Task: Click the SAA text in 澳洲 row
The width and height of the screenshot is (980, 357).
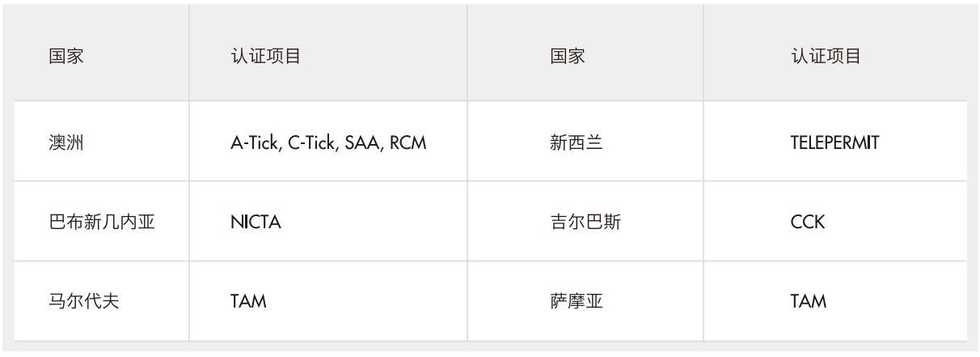Action: (361, 142)
